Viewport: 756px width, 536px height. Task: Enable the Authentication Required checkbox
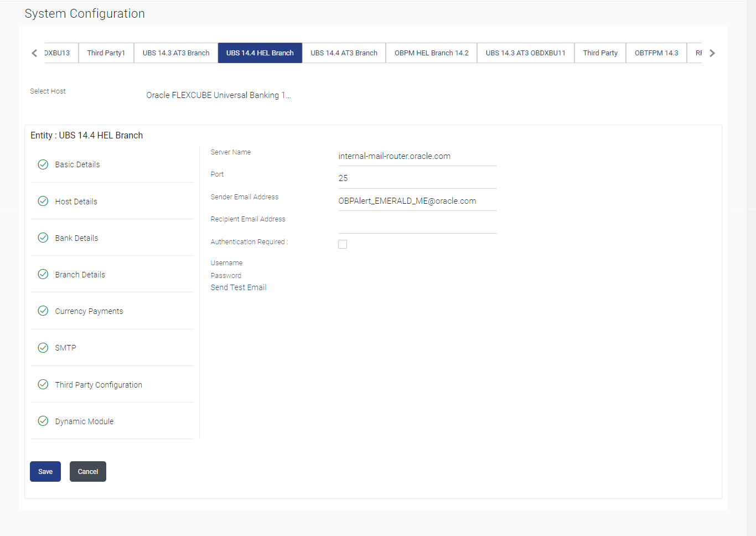coord(343,244)
